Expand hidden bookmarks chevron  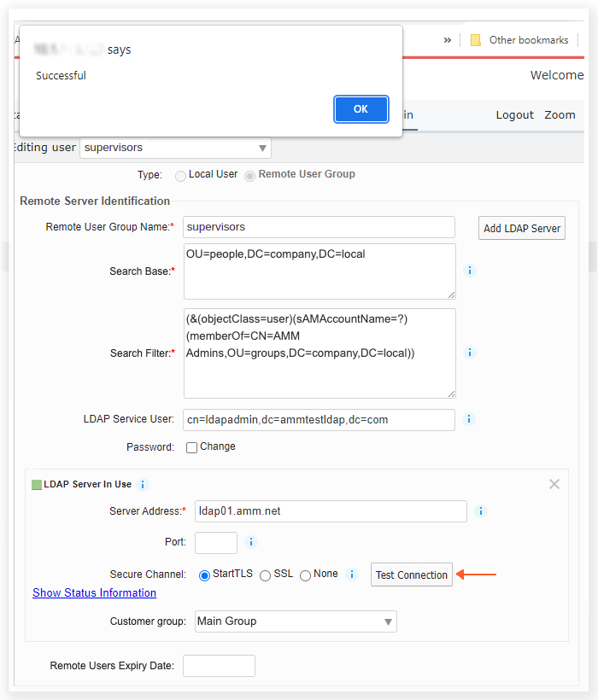tap(447, 40)
